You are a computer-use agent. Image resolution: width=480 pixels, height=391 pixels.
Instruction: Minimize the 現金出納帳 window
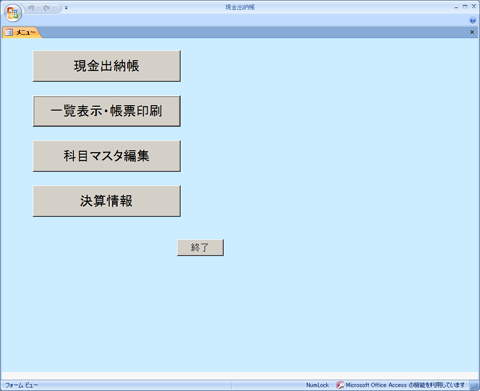[x=456, y=7]
